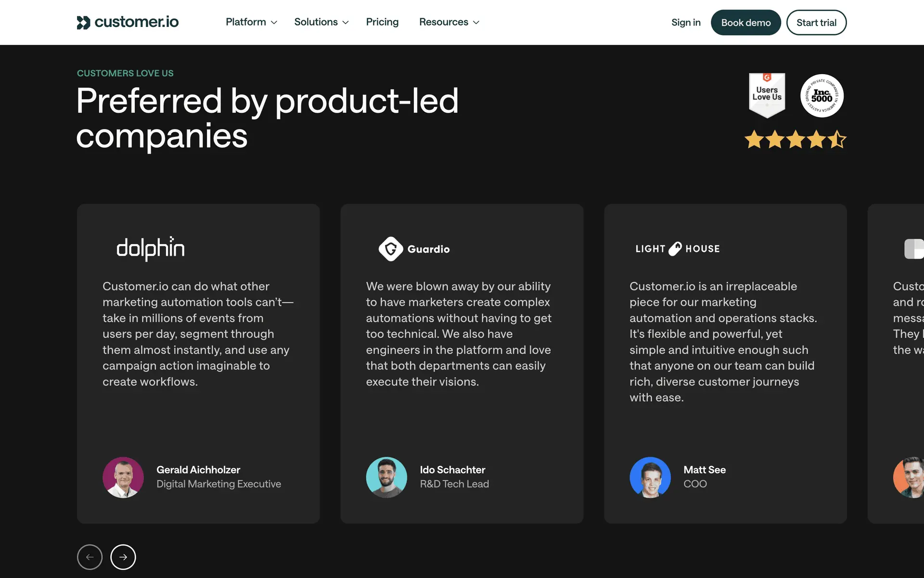924x578 pixels.
Task: Click Gerald Aichholzer's avatar photo
Action: click(x=123, y=477)
